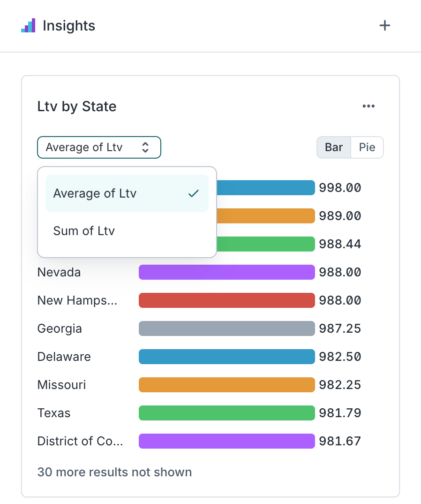421x504 pixels.
Task: Add a new insight with plus icon
Action: tap(385, 25)
